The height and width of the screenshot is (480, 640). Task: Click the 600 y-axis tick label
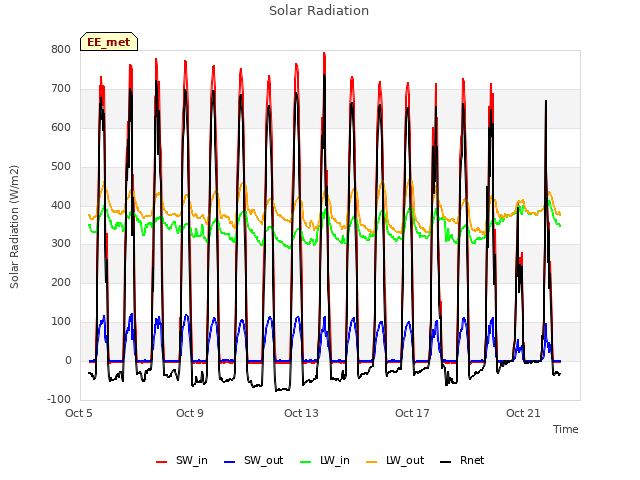coord(61,127)
